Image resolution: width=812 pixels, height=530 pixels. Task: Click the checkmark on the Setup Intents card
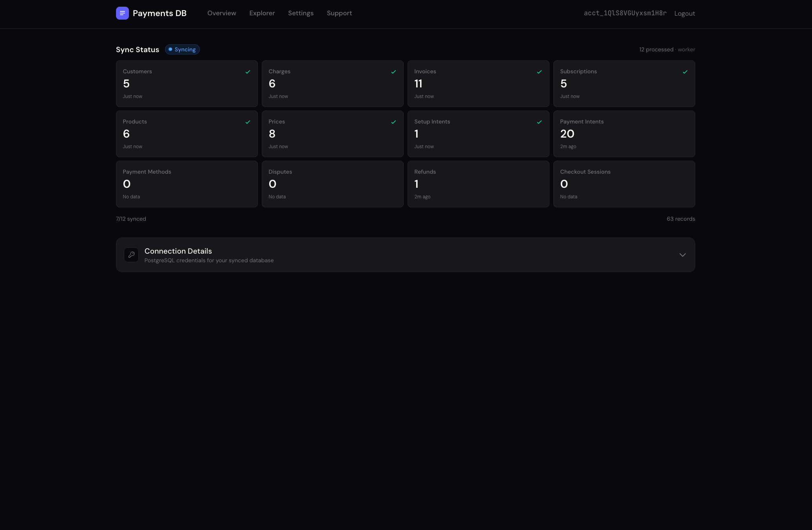[x=539, y=122]
